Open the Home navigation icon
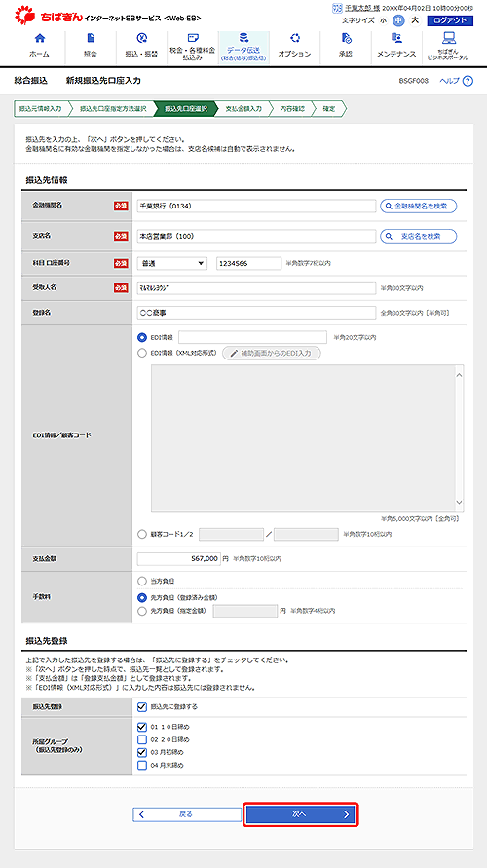Screen dimensions: 487x868 39,38
